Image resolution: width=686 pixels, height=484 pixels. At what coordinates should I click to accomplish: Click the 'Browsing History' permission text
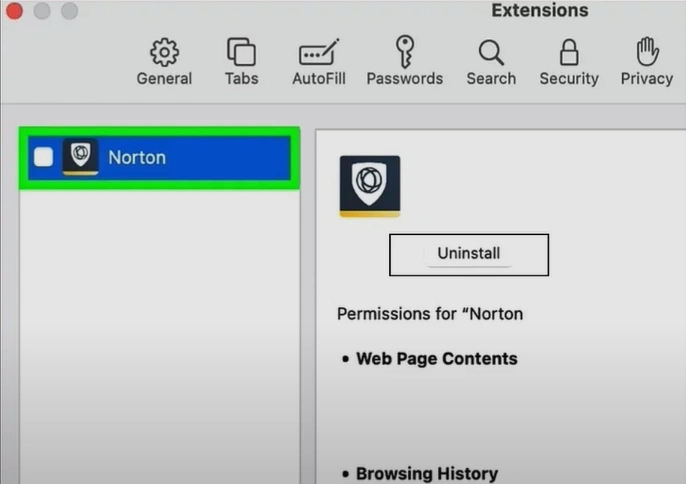coord(427,473)
